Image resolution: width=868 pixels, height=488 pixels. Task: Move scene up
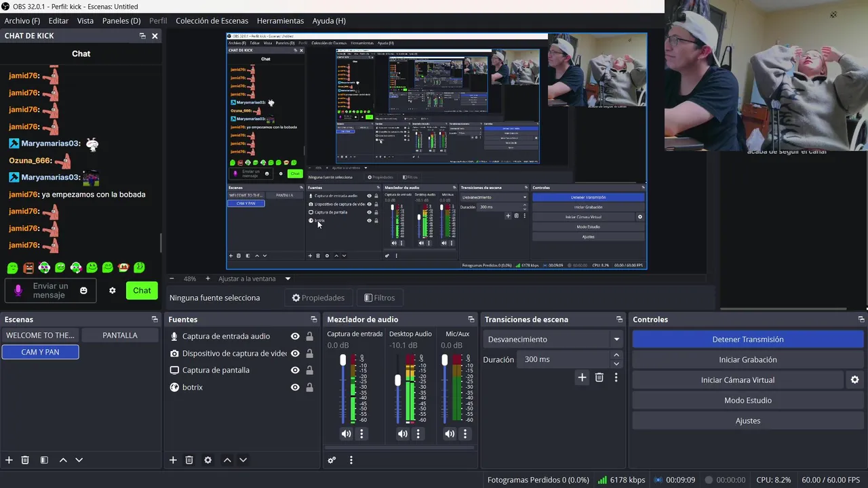[63, 460]
